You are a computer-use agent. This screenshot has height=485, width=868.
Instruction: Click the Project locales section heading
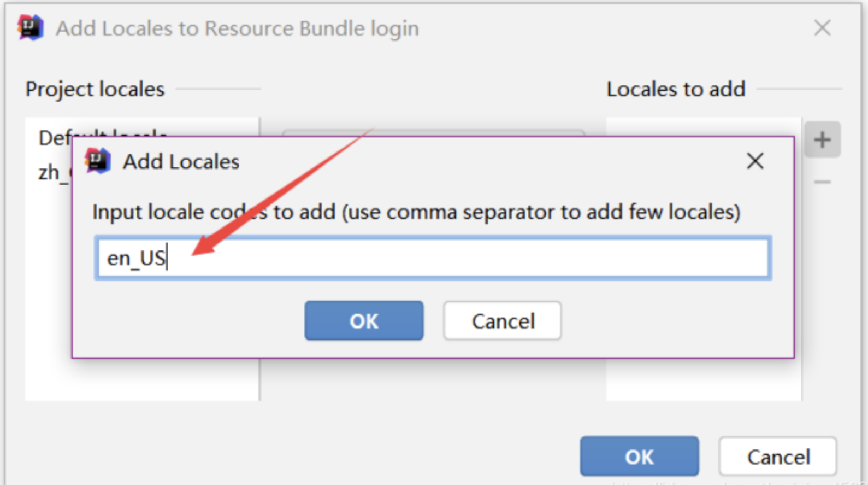click(x=95, y=89)
